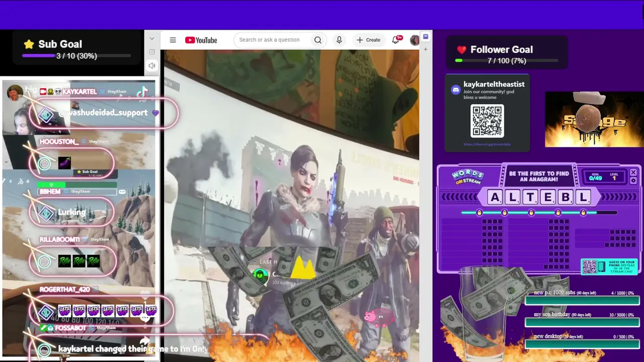Click letter tile A in the anagram

pyautogui.click(x=495, y=197)
